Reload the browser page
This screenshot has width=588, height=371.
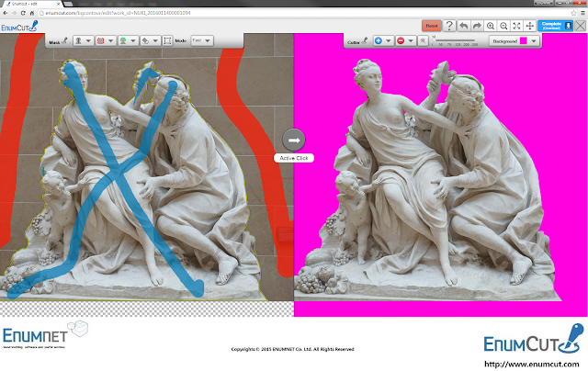(23, 13)
